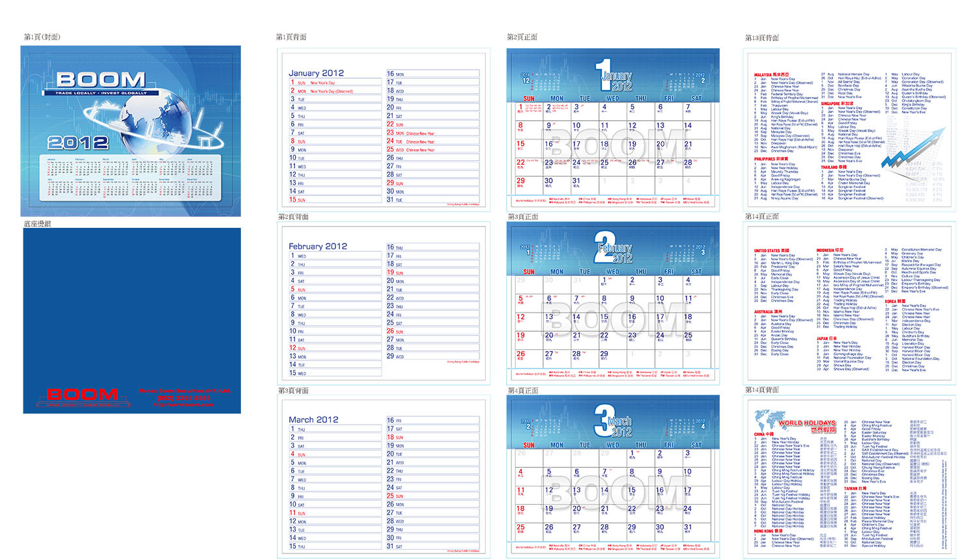The width and height of the screenshot is (977, 560).
Task: Open the Malaysia holidays list page
Action: pos(849,130)
